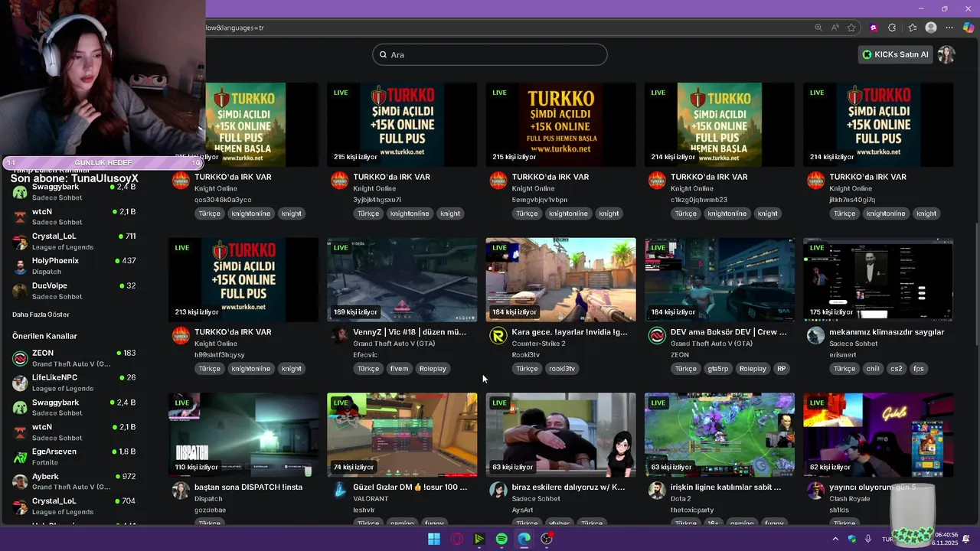980x551 pixels.
Task: Open Windows Start button
Action: click(x=434, y=539)
